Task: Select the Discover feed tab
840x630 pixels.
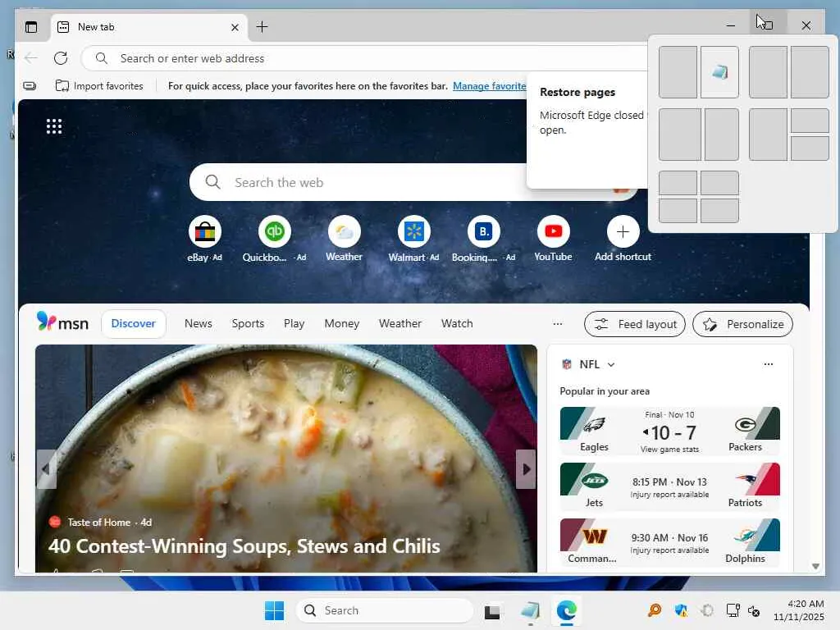Action: pos(134,323)
